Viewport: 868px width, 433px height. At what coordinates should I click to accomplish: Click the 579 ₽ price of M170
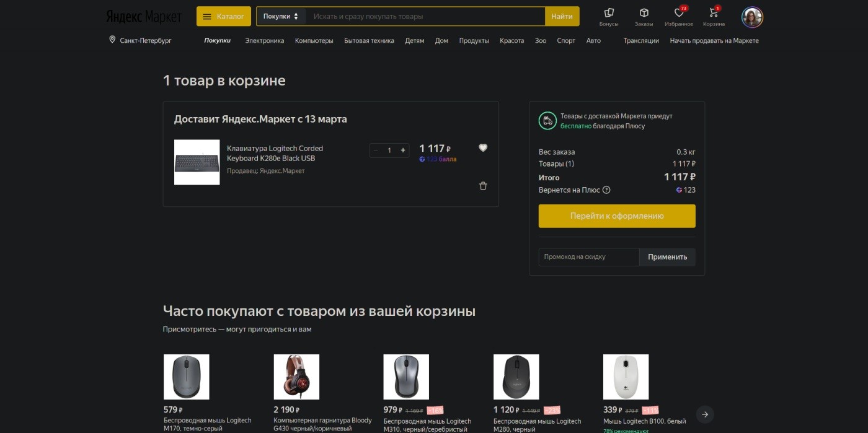point(173,409)
